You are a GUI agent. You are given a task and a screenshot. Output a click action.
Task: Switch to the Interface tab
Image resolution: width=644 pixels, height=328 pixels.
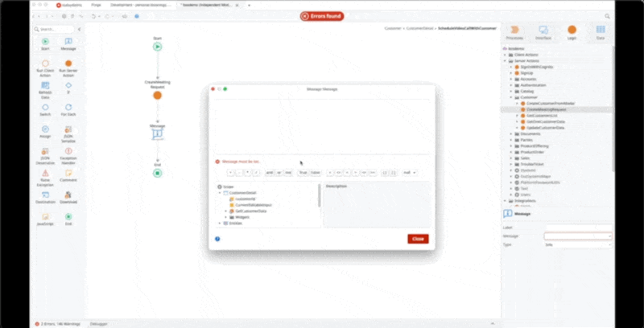[542, 32]
